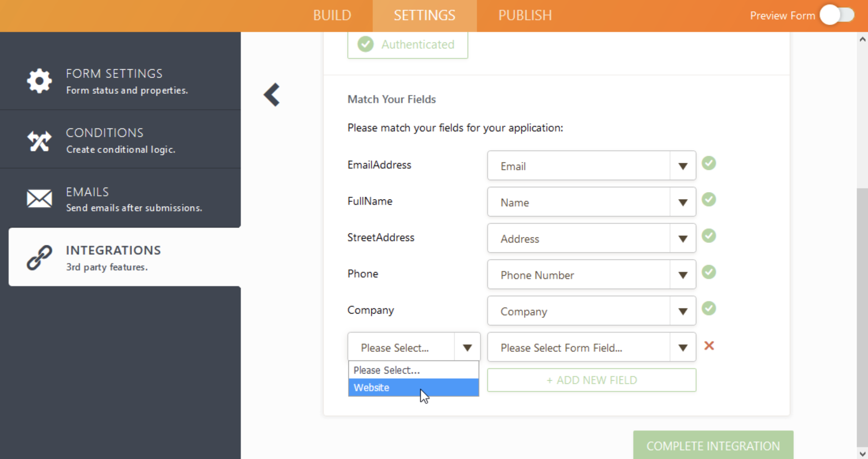Expand the Email field dropdown

(682, 166)
